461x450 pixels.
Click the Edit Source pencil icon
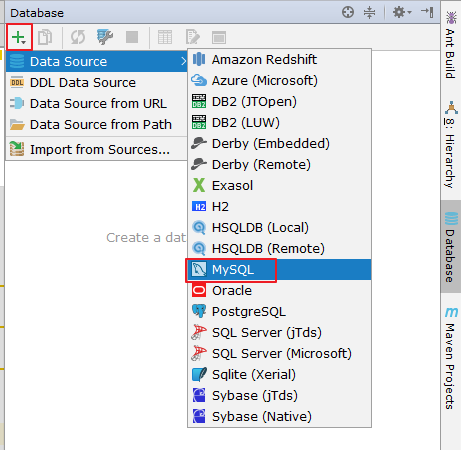coord(192,37)
